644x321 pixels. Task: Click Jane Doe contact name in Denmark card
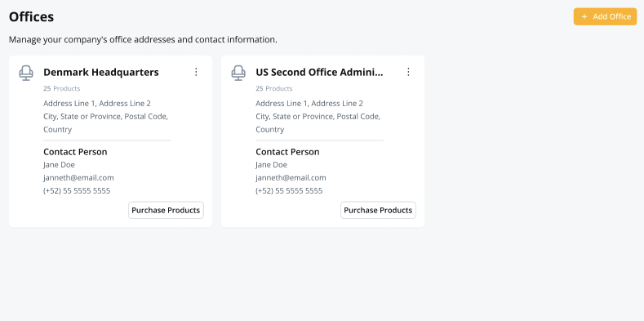pos(59,165)
